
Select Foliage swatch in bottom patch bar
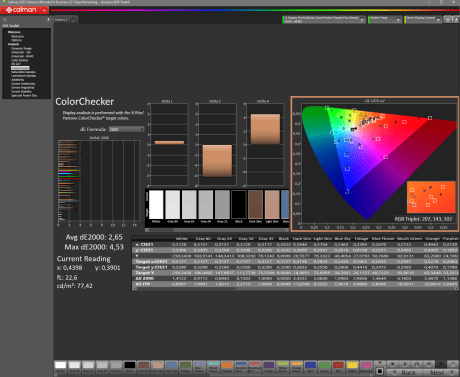pyautogui.click(x=185, y=367)
